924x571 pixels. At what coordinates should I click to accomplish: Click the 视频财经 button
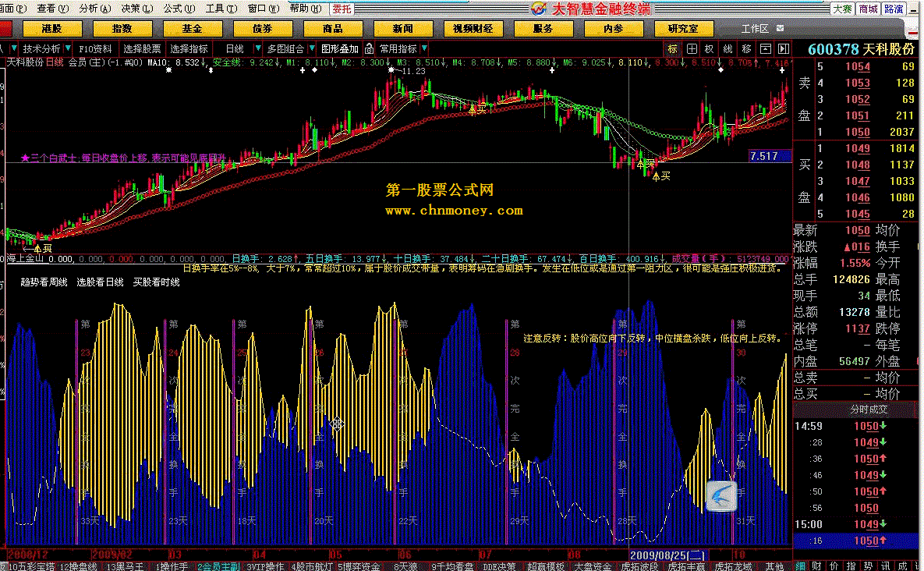pyautogui.click(x=473, y=28)
